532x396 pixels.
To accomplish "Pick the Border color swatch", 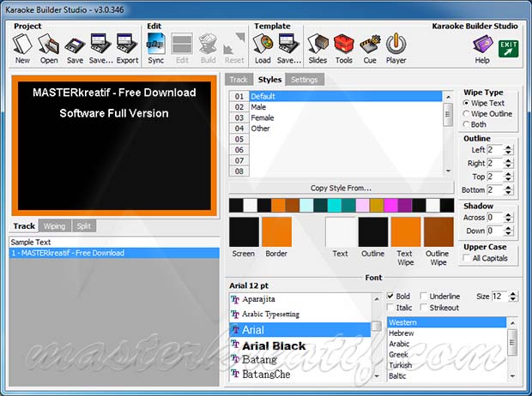I will (x=276, y=232).
